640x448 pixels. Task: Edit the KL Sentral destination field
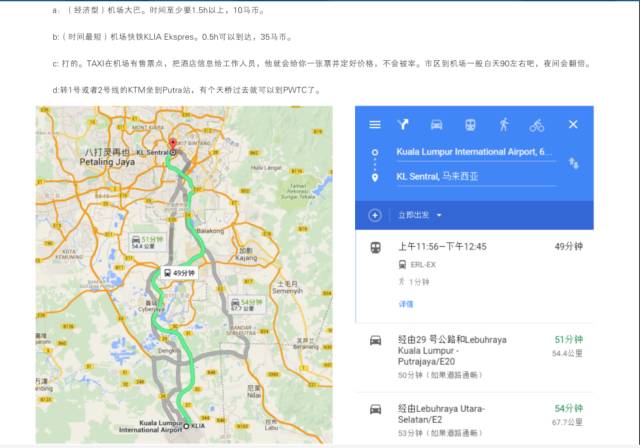pyautogui.click(x=476, y=177)
